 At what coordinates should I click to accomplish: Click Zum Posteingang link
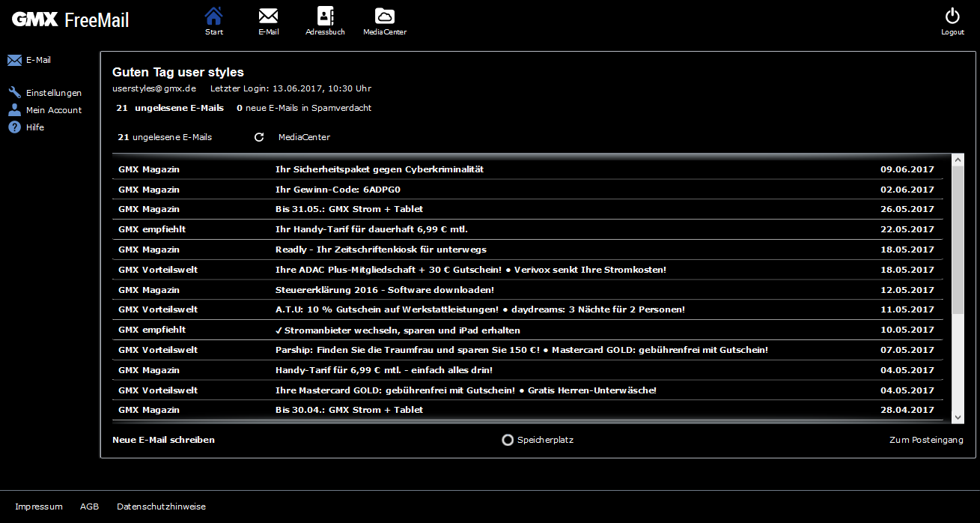point(926,440)
